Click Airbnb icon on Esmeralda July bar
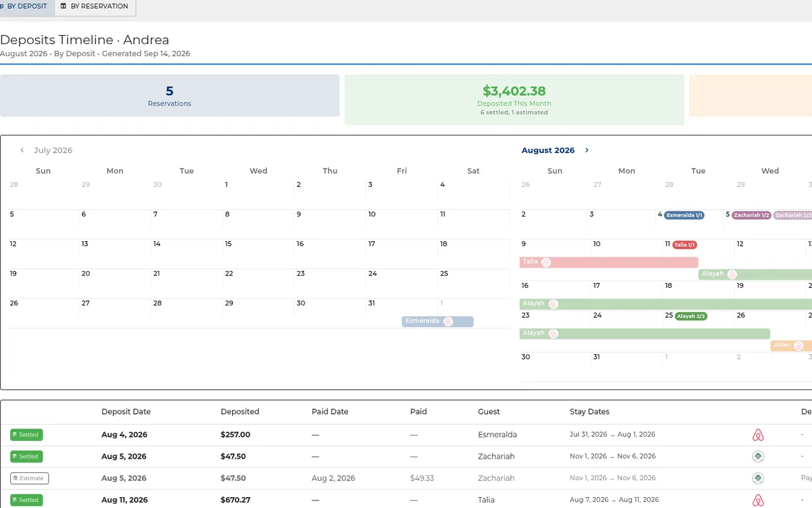This screenshot has height=508, width=812. click(x=448, y=322)
